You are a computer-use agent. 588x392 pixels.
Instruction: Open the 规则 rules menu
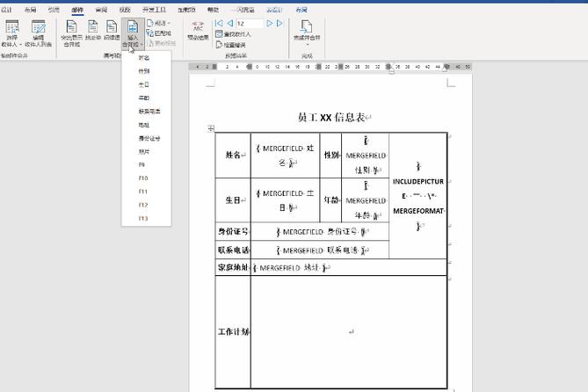point(159,23)
